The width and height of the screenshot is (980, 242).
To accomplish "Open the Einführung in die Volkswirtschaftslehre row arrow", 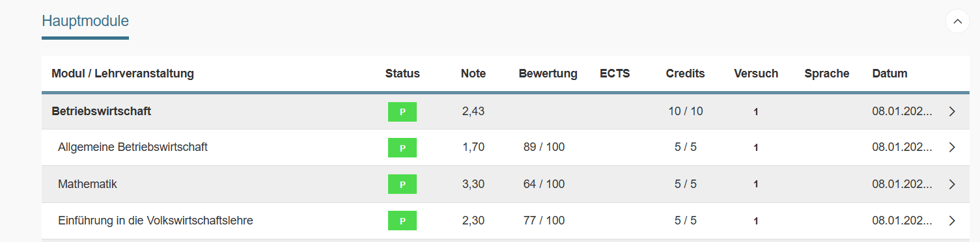I will (x=952, y=221).
